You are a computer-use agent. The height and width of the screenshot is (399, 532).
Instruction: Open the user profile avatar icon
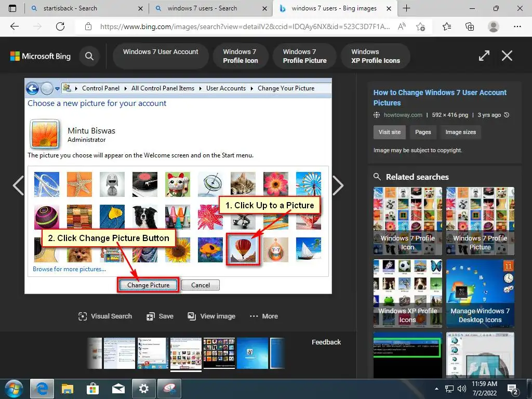[494, 26]
